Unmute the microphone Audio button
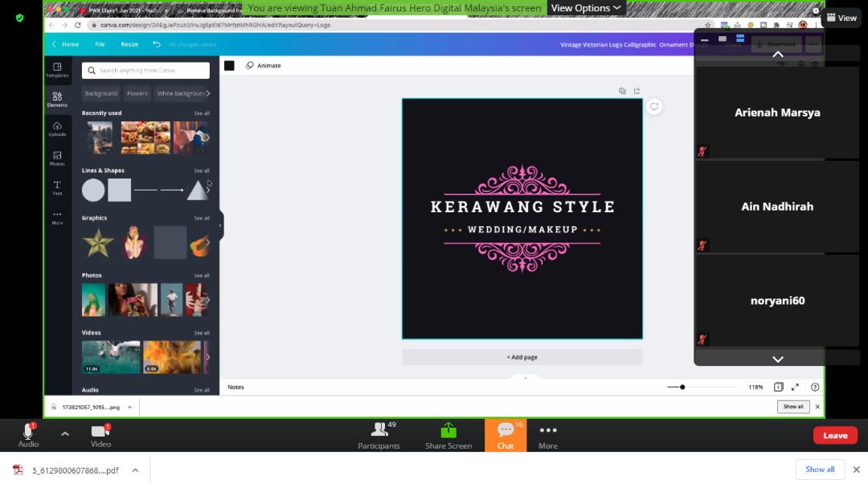Screen dimensions: 868x488 (x=28, y=434)
